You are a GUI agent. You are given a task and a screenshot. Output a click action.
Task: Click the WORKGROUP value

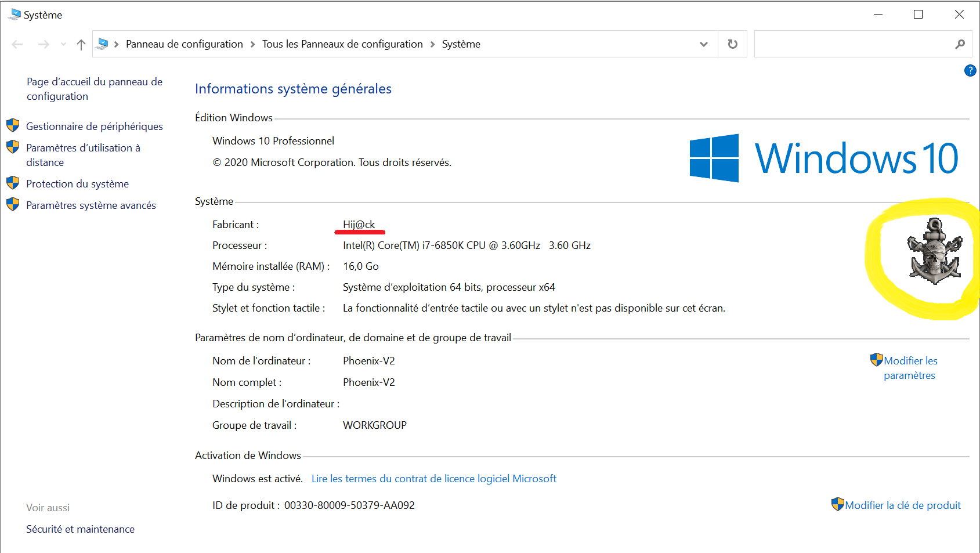coord(375,425)
